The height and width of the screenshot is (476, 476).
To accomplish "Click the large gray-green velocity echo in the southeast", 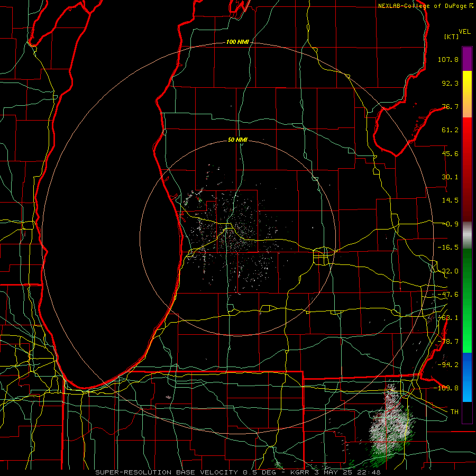I will 390,425.
